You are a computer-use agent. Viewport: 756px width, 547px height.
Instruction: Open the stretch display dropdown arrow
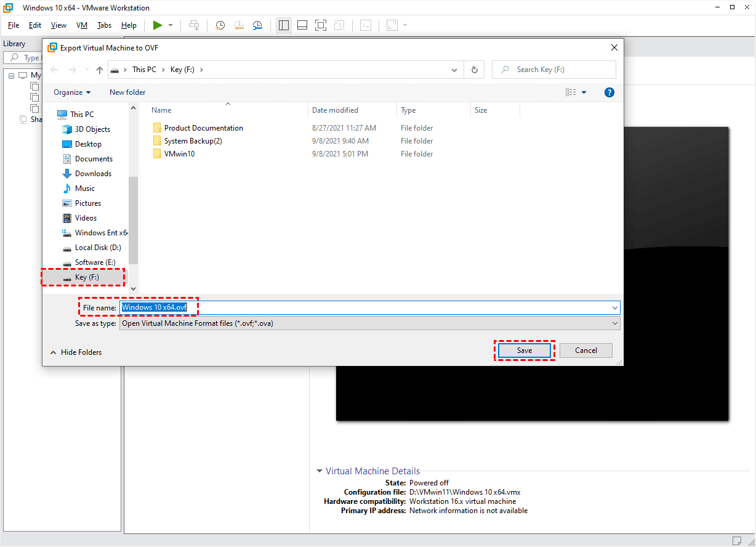[405, 25]
